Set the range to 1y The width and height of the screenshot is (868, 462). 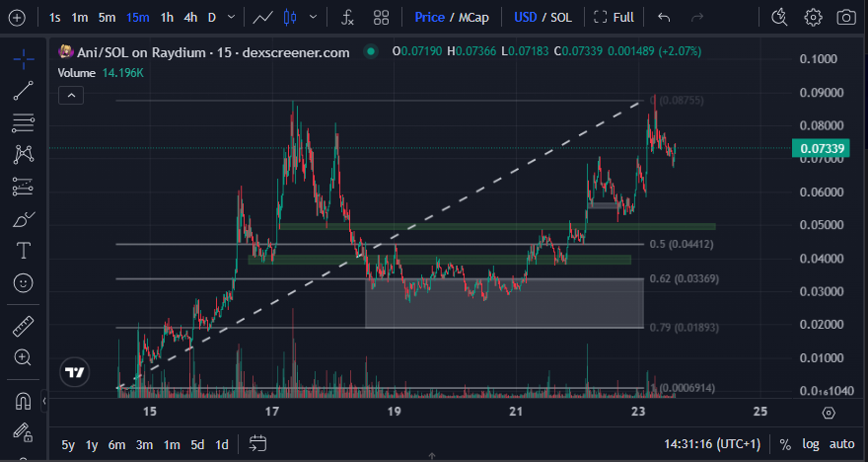coord(92,445)
